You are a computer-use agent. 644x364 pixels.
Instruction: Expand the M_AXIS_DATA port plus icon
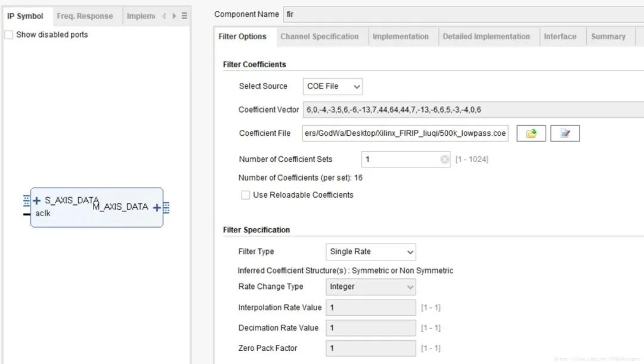coord(156,207)
